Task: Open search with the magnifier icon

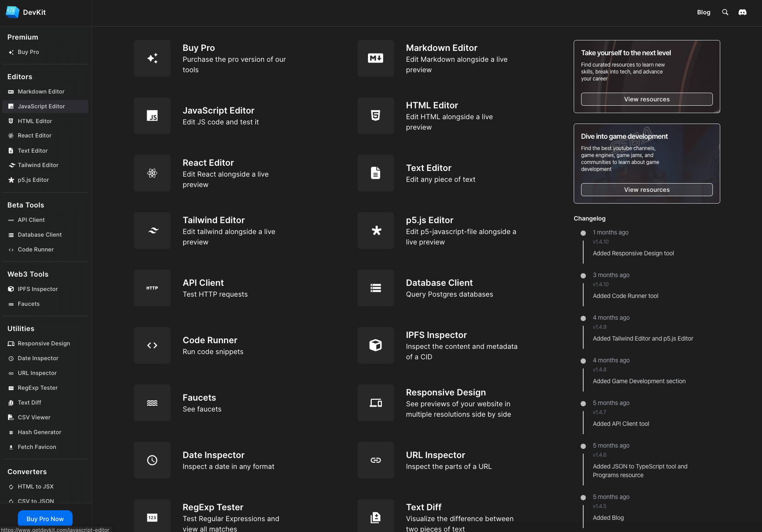Action: tap(725, 12)
